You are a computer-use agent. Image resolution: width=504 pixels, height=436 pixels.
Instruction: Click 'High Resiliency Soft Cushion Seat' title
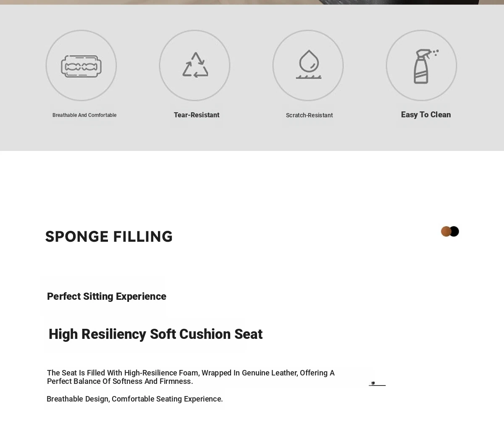155,334
